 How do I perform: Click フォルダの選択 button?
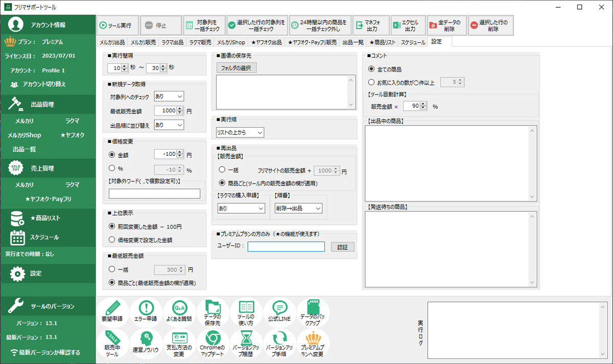pos(236,68)
